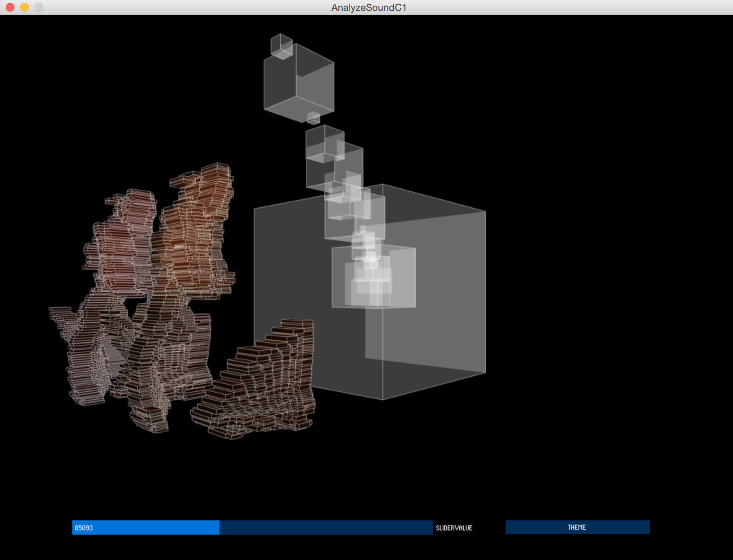Click the 85093 value inside the slider
Screen dimensions: 733x560
click(x=84, y=528)
